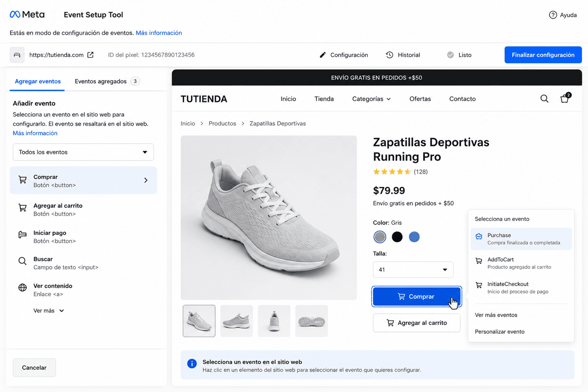588x392 pixels.
Task: Click the Iniciar pago card icon
Action: 22,235
